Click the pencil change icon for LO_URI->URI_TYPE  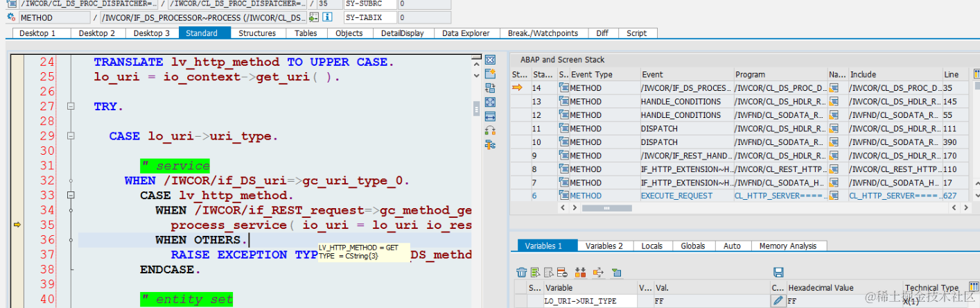[778, 301]
